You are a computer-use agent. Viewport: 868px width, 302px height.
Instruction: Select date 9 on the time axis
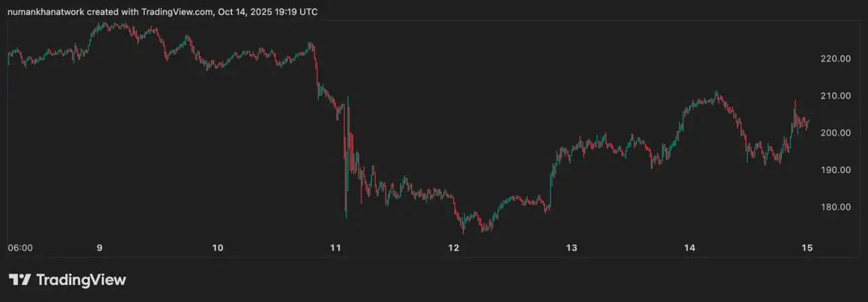point(100,248)
